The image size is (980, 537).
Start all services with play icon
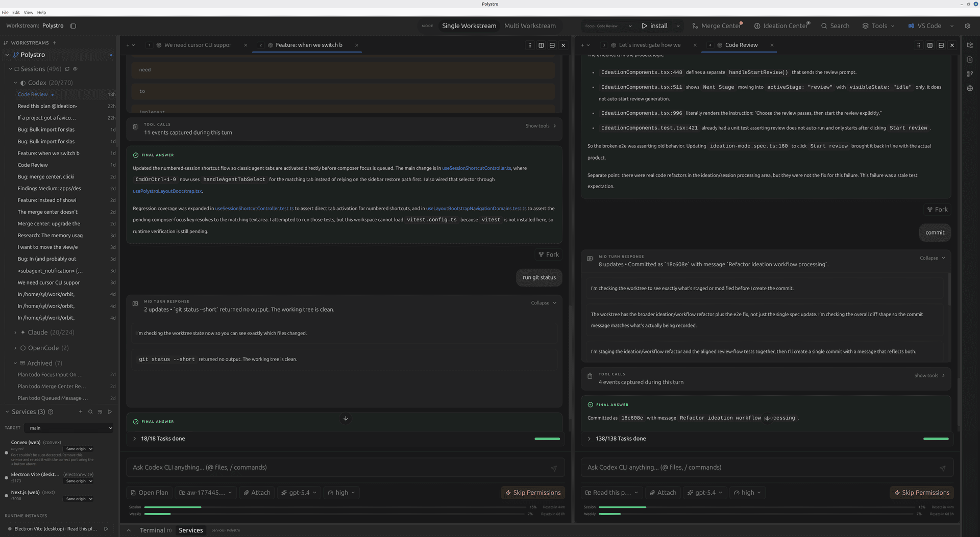pos(110,412)
